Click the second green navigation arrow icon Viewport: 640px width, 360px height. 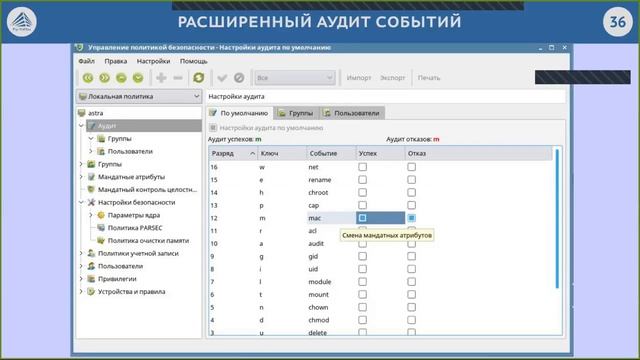[104, 78]
